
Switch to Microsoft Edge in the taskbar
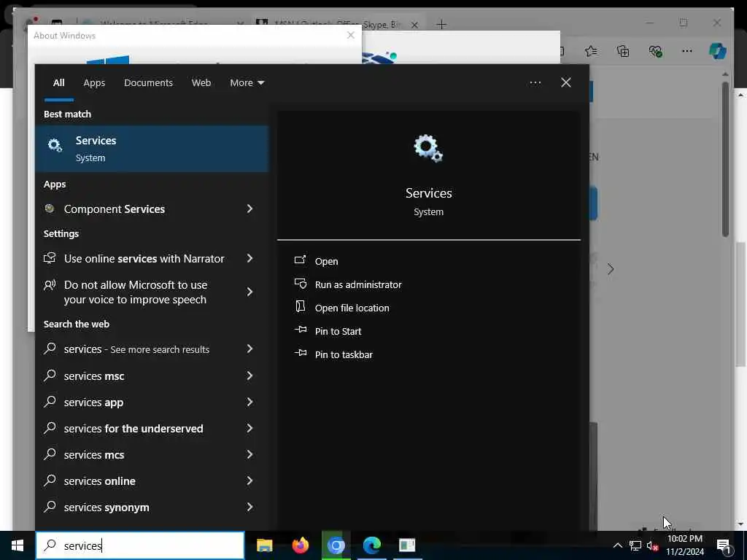point(371,545)
